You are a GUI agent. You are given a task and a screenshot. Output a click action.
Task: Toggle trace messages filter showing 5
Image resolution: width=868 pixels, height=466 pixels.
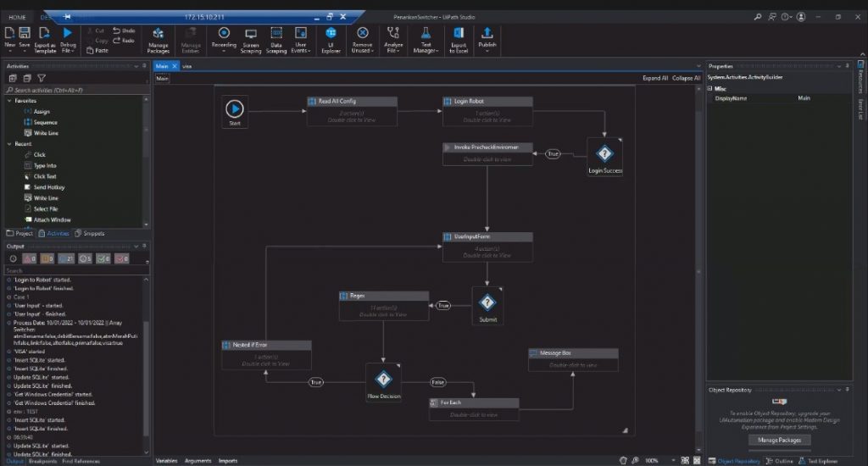point(86,258)
